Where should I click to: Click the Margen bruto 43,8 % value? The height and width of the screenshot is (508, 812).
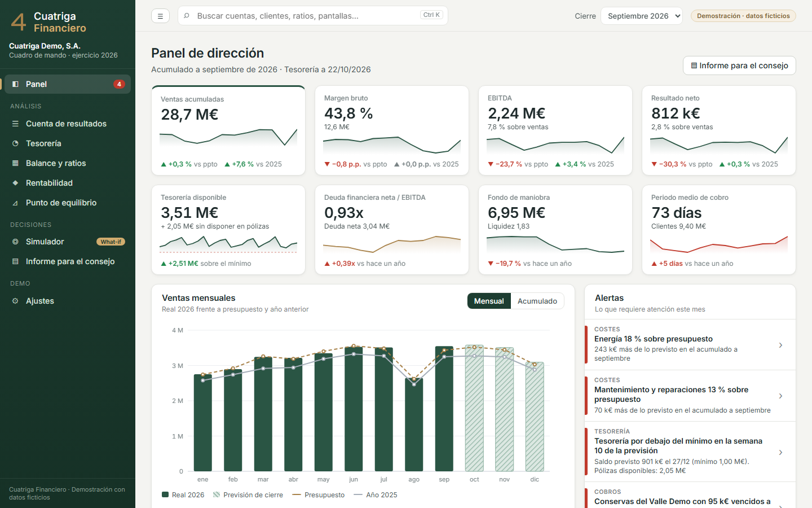tap(348, 113)
